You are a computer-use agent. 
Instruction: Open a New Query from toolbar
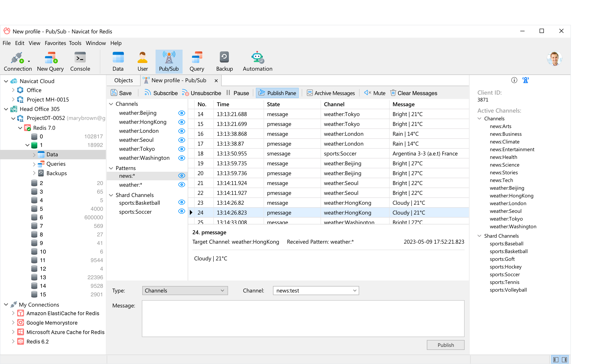(50, 61)
